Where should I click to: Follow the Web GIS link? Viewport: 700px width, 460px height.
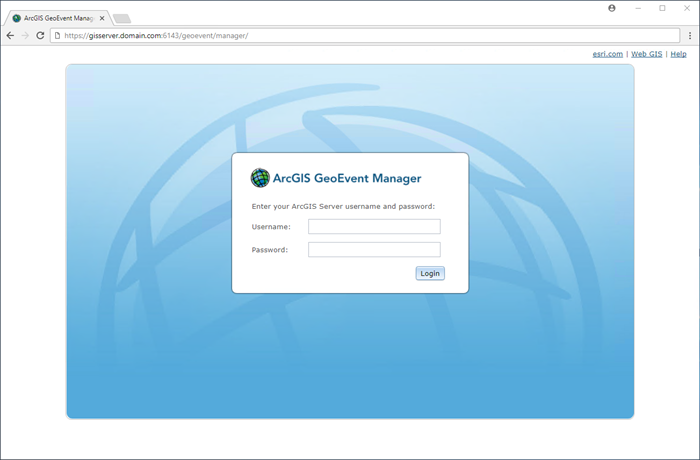click(646, 54)
